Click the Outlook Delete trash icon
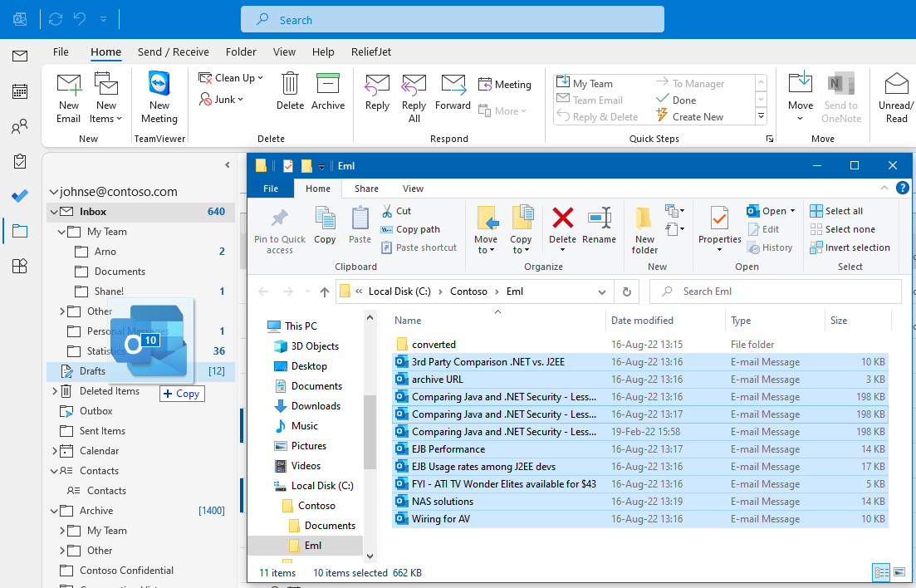This screenshot has height=588, width=916. tap(290, 91)
